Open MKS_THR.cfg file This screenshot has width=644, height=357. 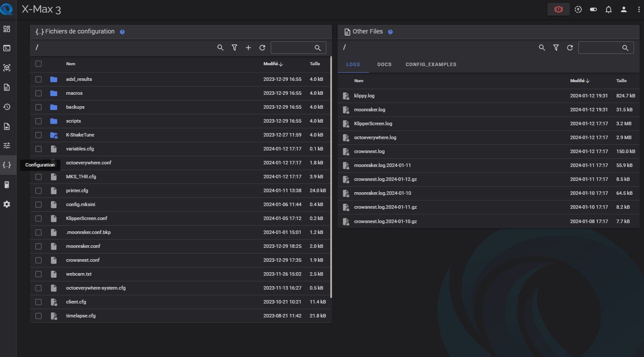(x=81, y=177)
